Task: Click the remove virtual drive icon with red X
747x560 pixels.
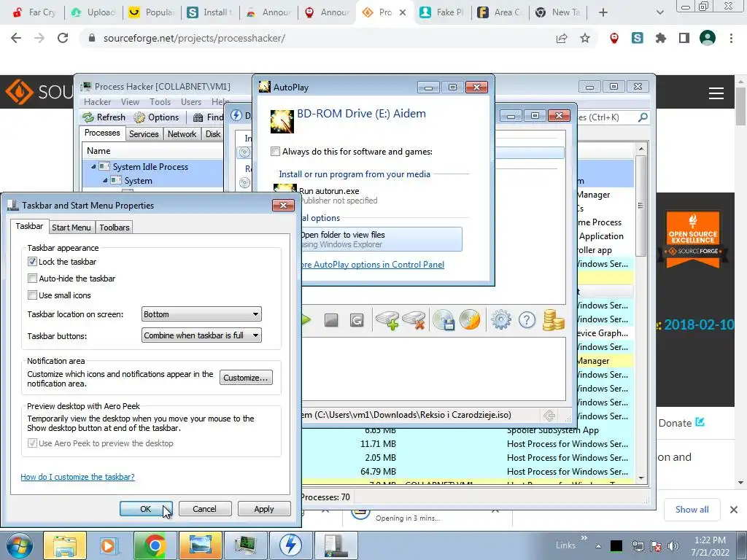Action: [x=414, y=320]
